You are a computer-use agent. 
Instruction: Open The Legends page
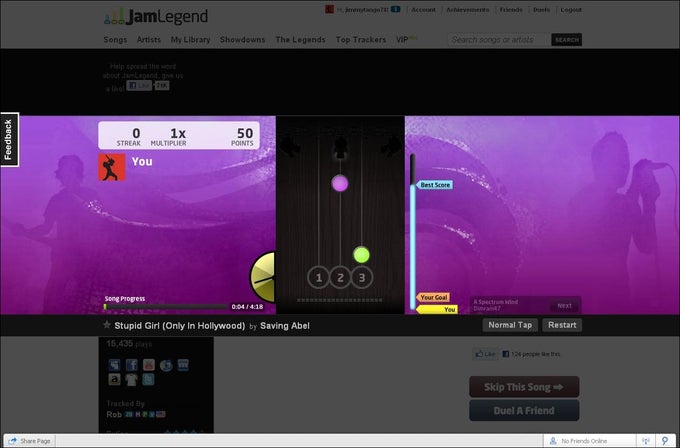[301, 39]
